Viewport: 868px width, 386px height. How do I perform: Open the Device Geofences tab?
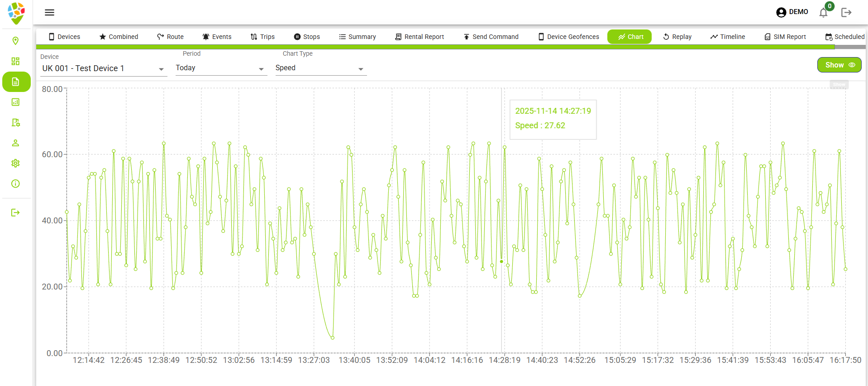pos(568,37)
